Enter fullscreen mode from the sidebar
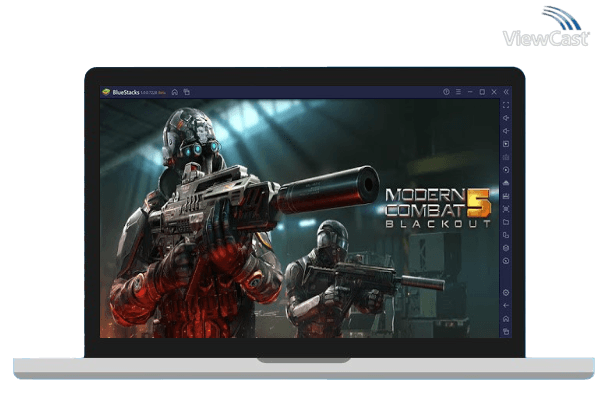The height and width of the screenshot is (414, 602). tap(506, 105)
